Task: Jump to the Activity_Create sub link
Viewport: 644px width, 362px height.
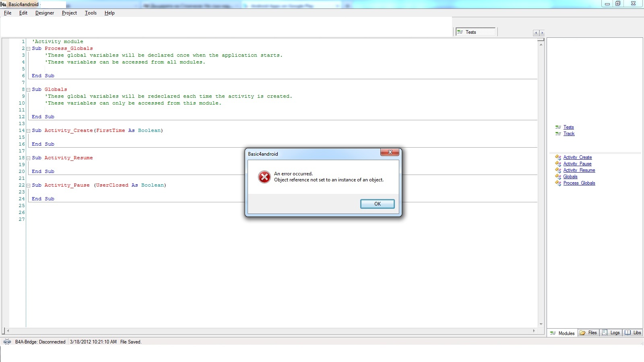Action: coord(578,157)
